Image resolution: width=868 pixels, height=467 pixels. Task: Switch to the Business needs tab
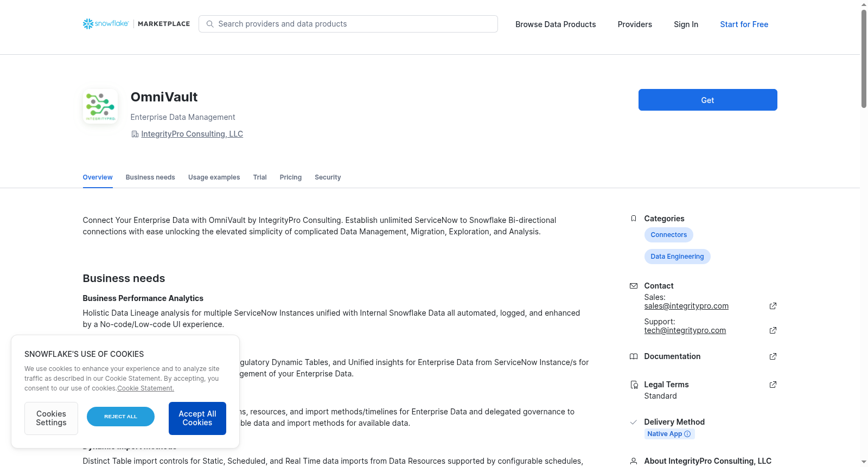tap(150, 177)
